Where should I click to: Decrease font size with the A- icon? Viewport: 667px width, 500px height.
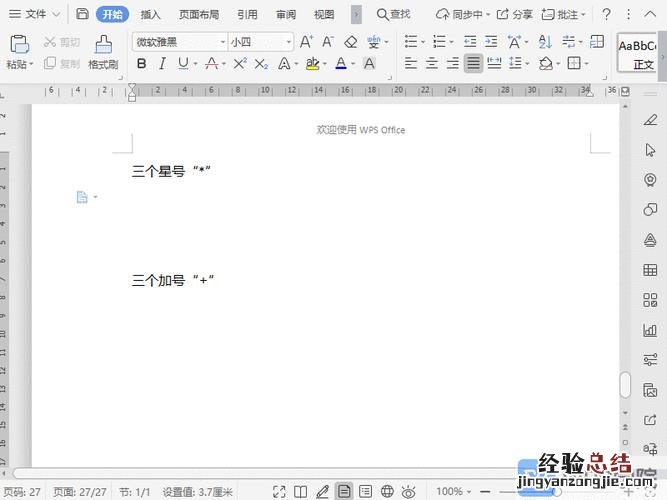tap(328, 42)
